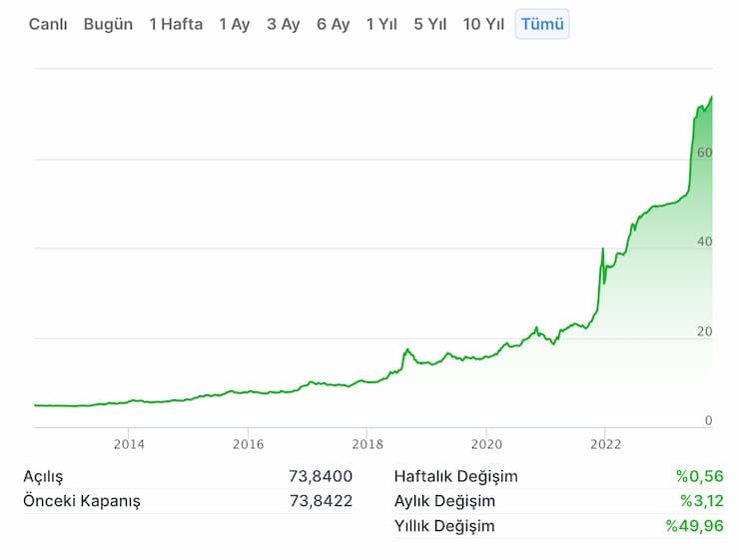Click the chart line's latest peak point
Viewport: 739px width, 560px height.
pos(712,97)
